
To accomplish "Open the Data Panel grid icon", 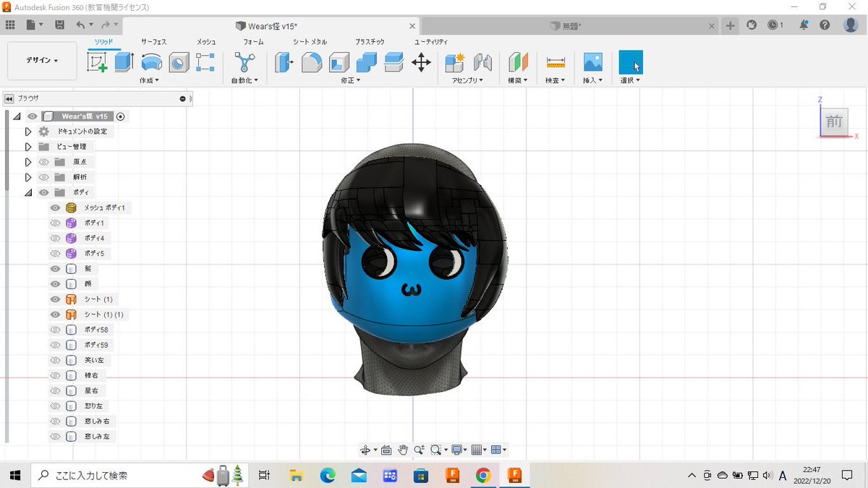I will point(10,25).
